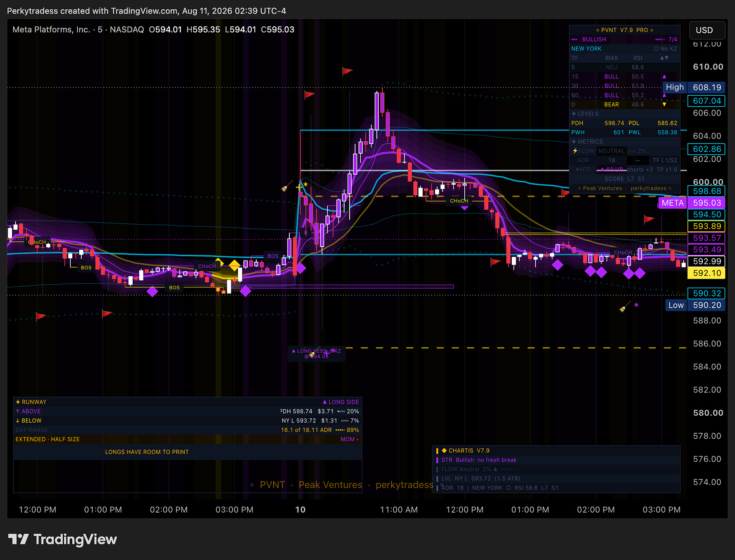The height and width of the screenshot is (560, 735).
Task: Click the large yellow diamond marker on the chart
Action: point(234,265)
